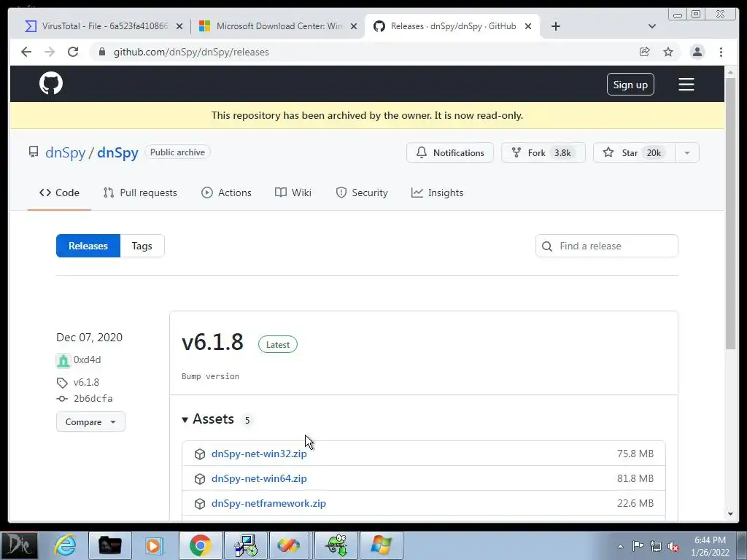Open the Pull requests tab
The image size is (747, 560).
point(140,192)
